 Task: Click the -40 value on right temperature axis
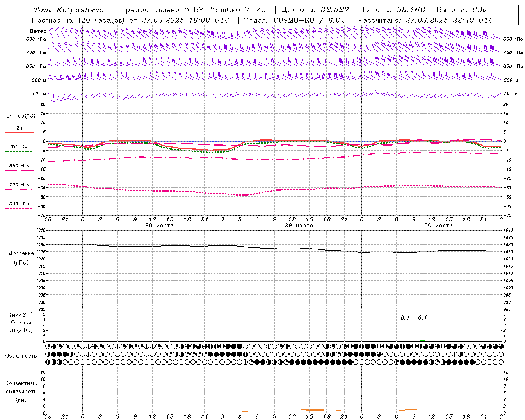507,215
